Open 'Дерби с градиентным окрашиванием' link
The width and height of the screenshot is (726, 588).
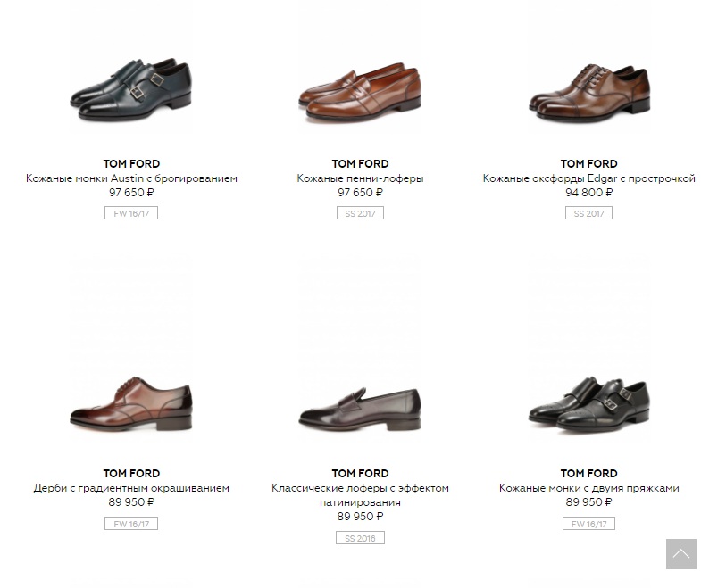click(x=131, y=488)
